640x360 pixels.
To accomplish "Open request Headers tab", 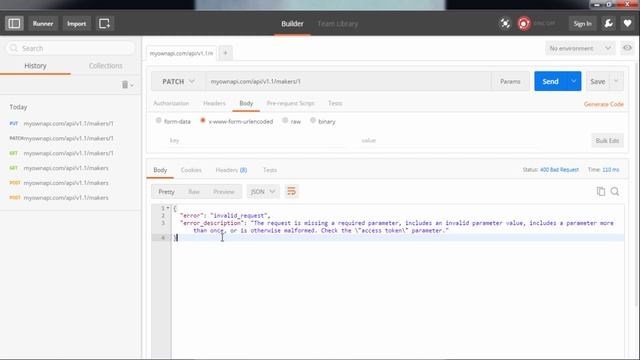I will point(214,103).
